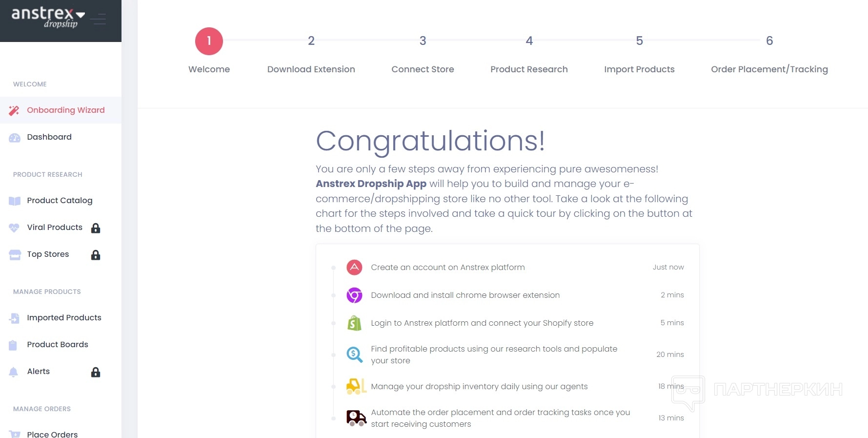The width and height of the screenshot is (868, 438).
Task: Open the Dashboard from the sidebar
Action: tap(49, 137)
